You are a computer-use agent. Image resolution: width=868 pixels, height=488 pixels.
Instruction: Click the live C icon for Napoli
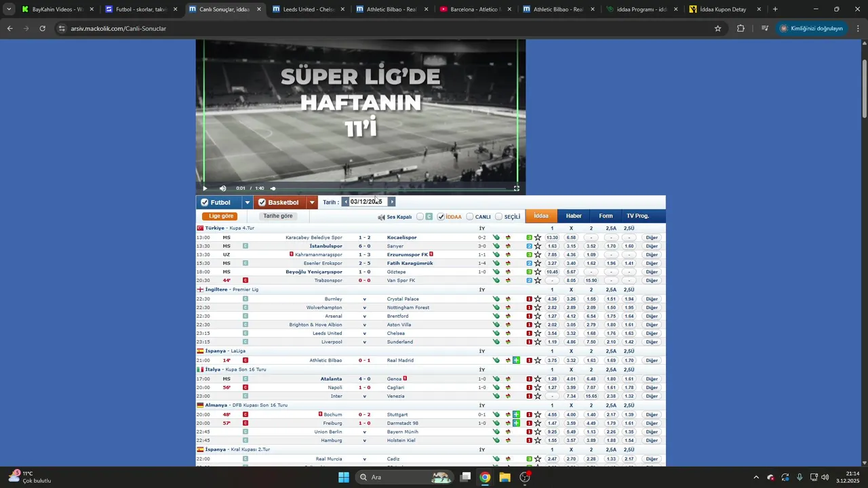(245, 388)
